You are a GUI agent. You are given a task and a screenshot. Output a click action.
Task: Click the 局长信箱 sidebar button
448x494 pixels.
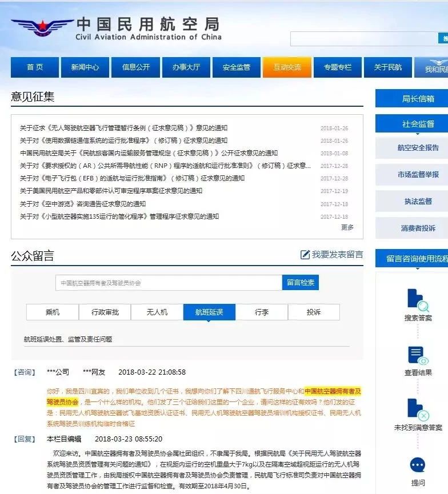412,99
